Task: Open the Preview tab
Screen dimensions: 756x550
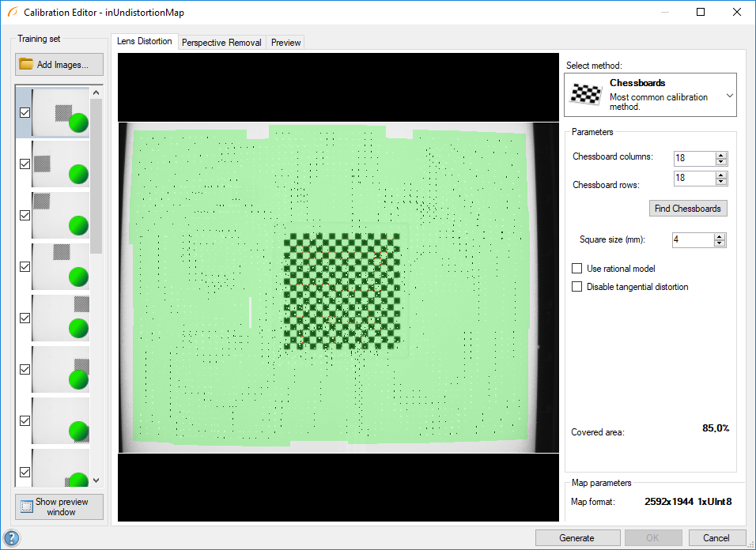Action: 285,43
